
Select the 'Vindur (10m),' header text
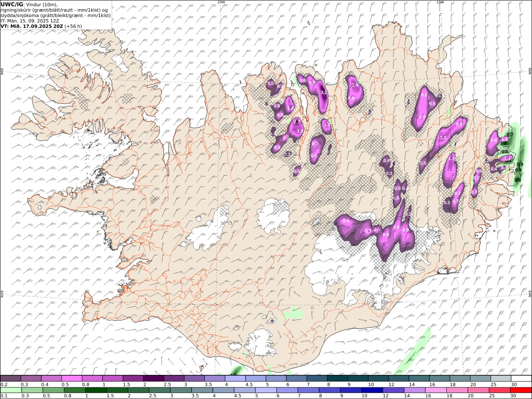click(42, 4)
